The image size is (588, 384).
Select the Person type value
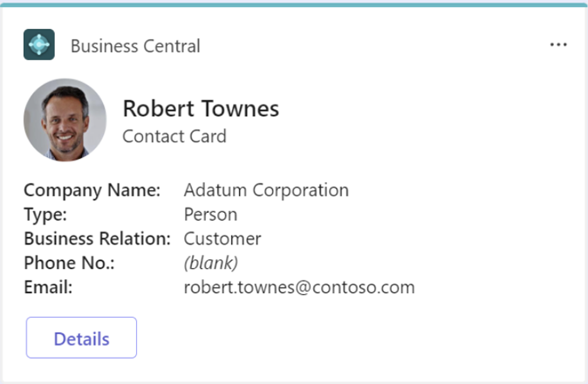(x=210, y=215)
